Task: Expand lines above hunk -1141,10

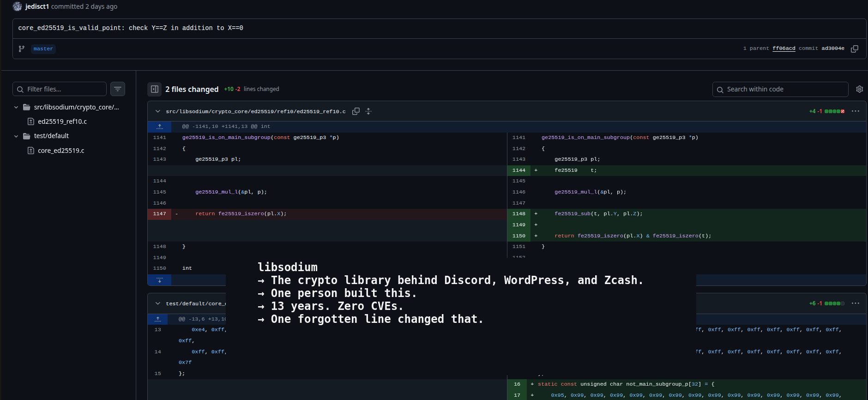Action: coord(159,126)
